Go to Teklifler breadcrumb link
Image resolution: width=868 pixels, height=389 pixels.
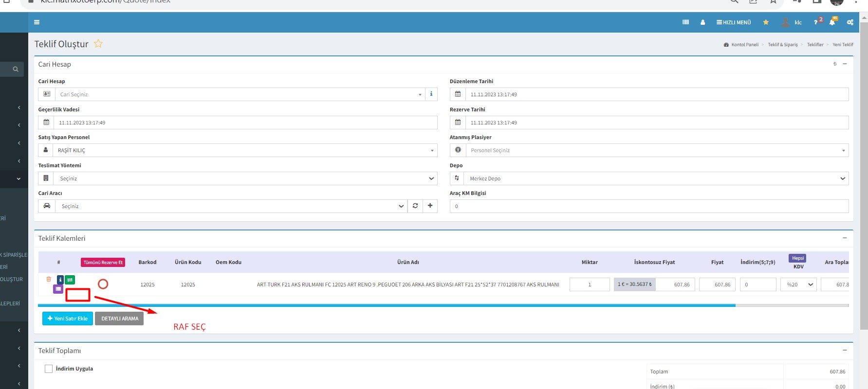click(815, 45)
